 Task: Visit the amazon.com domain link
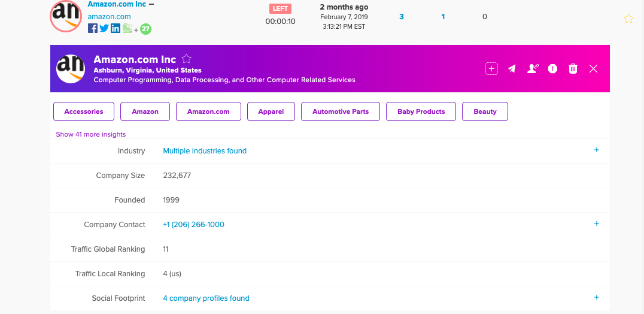coord(110,17)
